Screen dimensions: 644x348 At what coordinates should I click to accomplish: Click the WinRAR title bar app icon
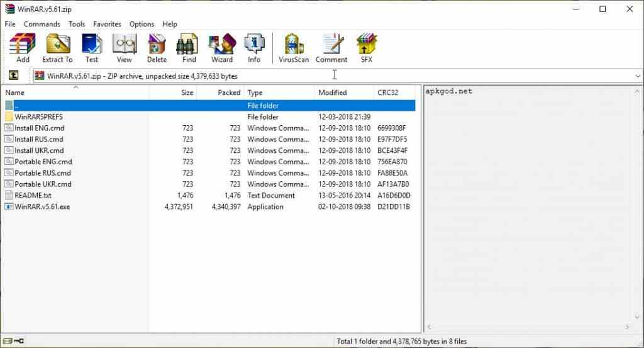click(10, 9)
